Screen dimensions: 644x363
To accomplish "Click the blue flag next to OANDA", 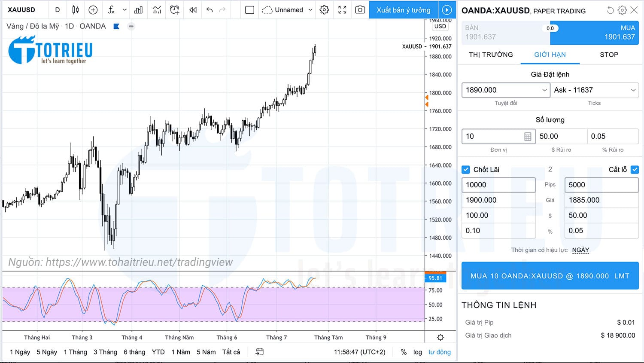I will [x=116, y=26].
